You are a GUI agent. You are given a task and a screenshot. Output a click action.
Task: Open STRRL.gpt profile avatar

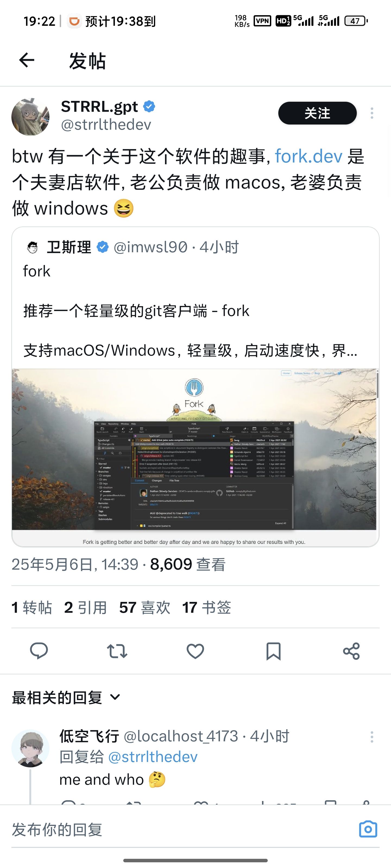pyautogui.click(x=30, y=117)
